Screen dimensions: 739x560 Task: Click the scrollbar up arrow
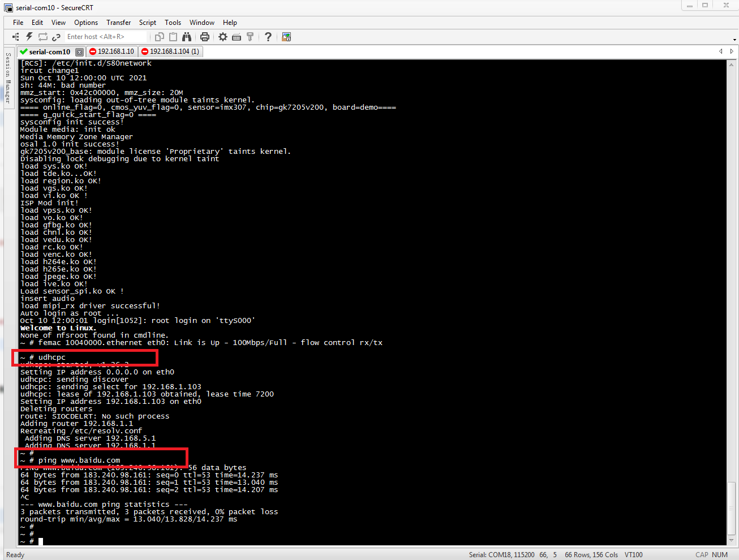pos(731,64)
